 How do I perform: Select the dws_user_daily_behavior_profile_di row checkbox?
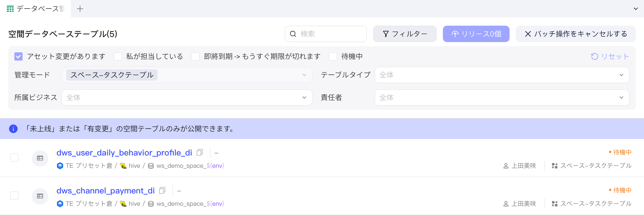coord(14,158)
